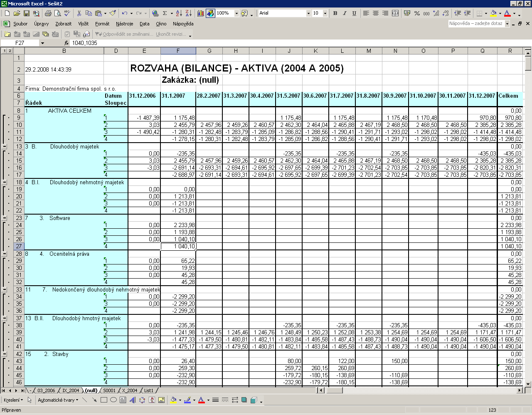Center the cell text
Viewport: 532px width, 415px height.
pos(376,13)
